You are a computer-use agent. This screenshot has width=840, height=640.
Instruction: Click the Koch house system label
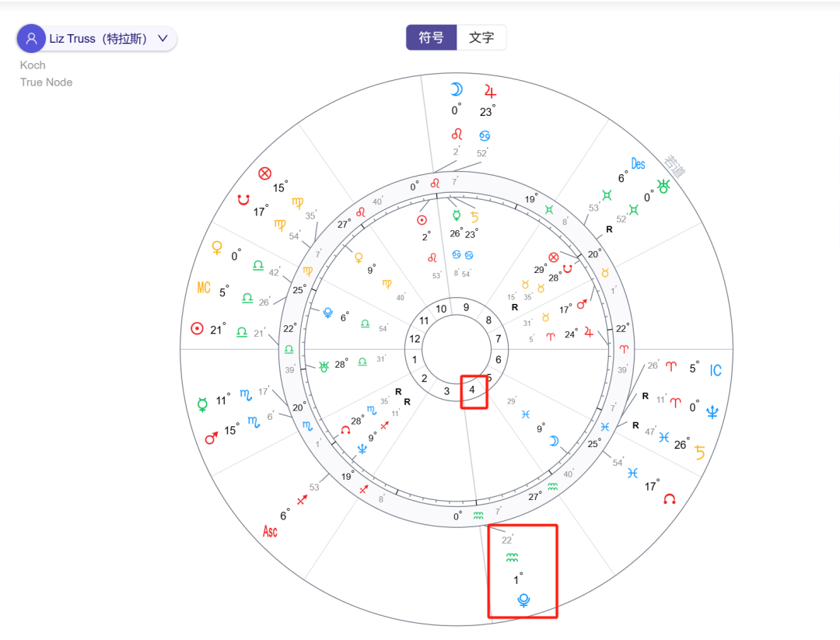tap(32, 65)
